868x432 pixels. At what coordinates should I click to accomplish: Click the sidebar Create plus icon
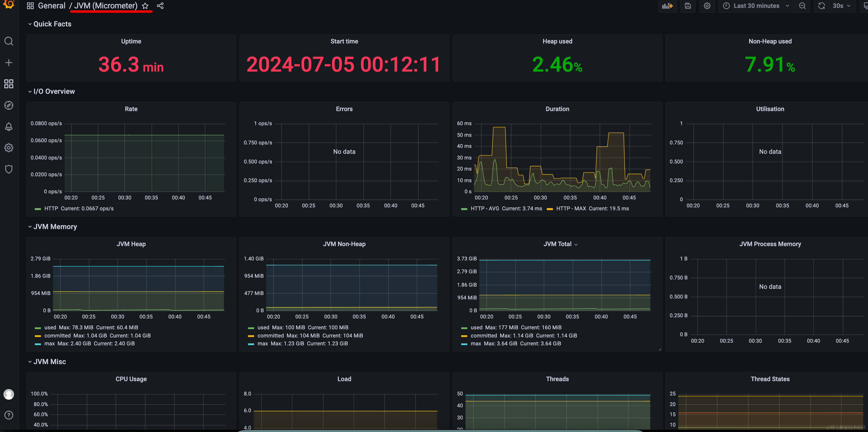[9, 62]
